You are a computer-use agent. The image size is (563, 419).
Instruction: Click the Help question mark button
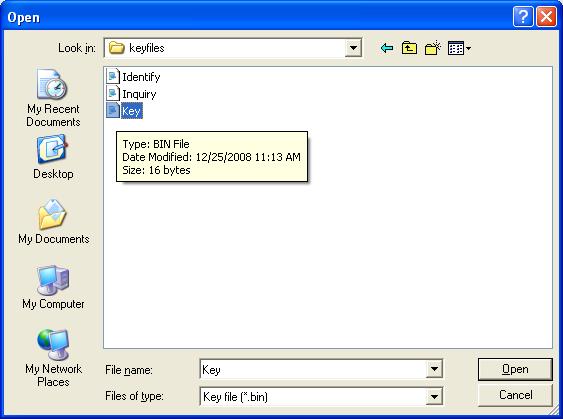point(523,17)
